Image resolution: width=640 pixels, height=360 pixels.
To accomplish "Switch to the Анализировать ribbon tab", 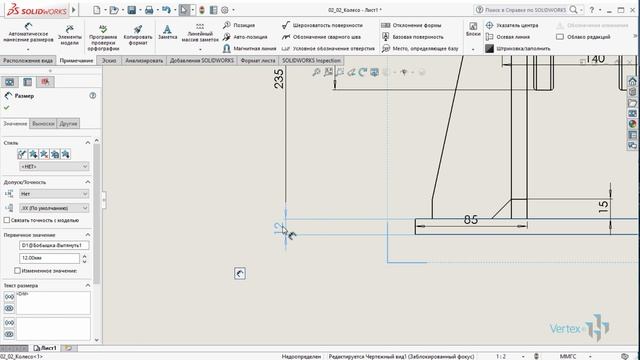I will pos(144,60).
